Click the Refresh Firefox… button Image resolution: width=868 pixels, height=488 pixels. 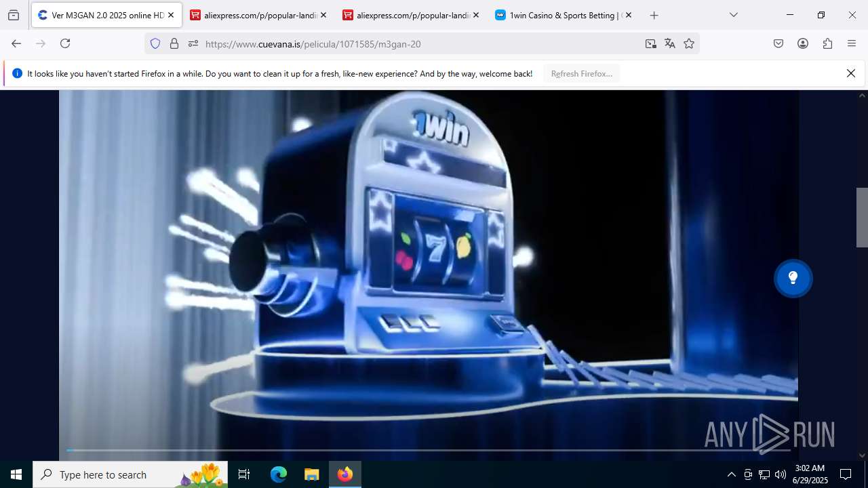click(582, 74)
